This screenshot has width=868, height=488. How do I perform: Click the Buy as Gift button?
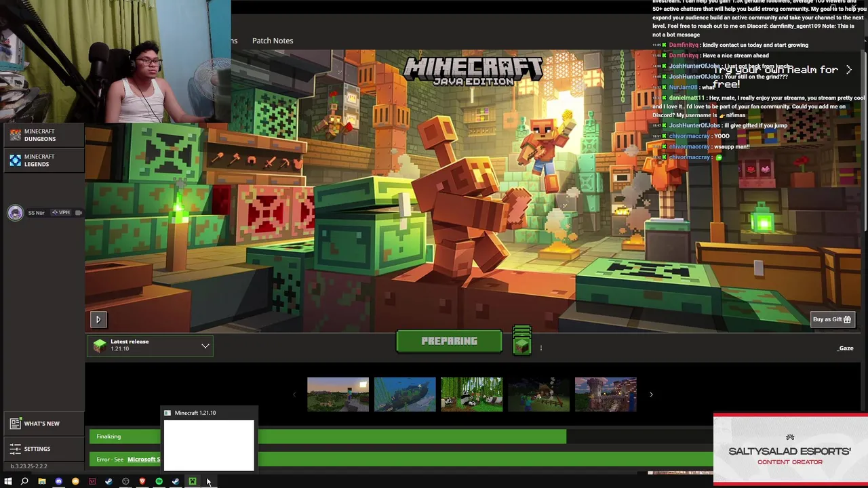pos(832,319)
